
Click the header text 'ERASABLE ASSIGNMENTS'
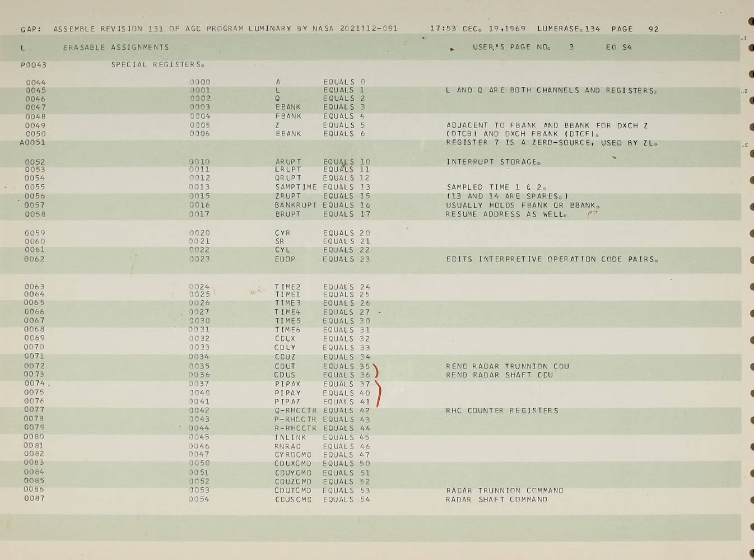[x=116, y=48]
